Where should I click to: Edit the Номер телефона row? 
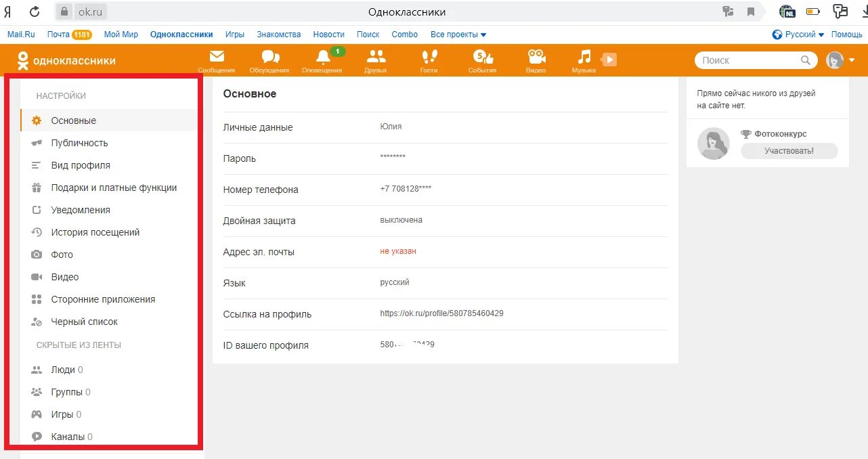(446, 190)
